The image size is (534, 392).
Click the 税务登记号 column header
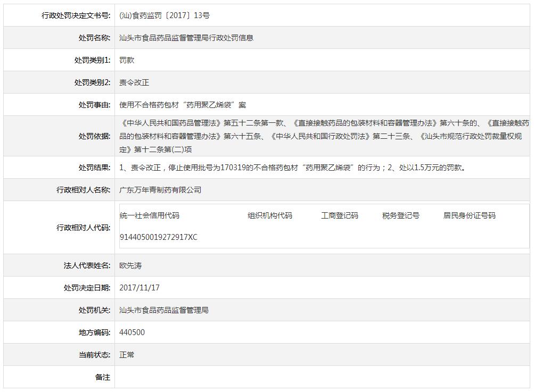tap(401, 215)
